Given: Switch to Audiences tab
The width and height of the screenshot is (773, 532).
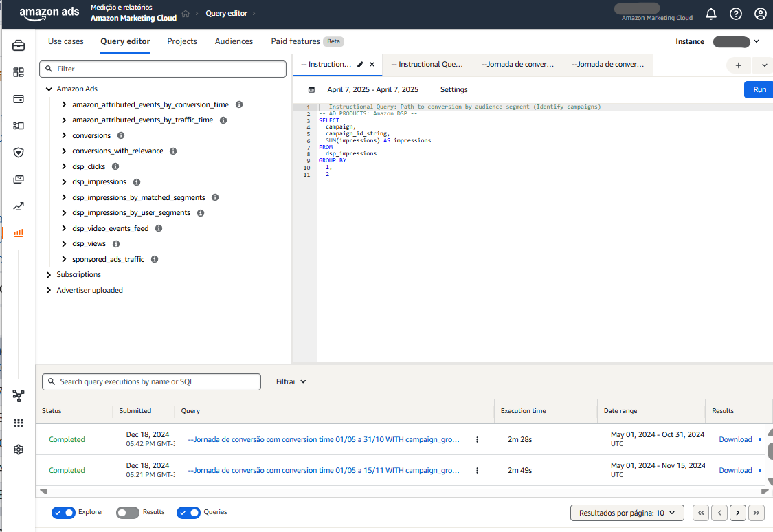Looking at the screenshot, I should click(x=234, y=41).
